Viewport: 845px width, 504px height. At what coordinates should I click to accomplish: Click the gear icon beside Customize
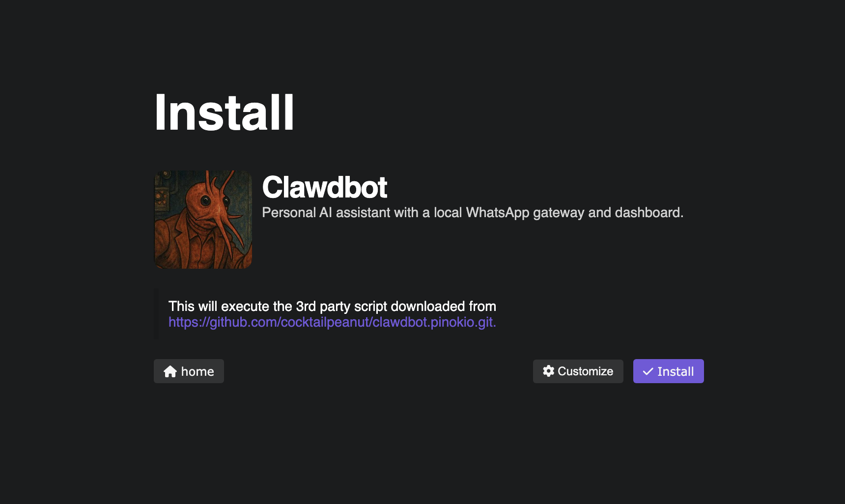coord(548,371)
